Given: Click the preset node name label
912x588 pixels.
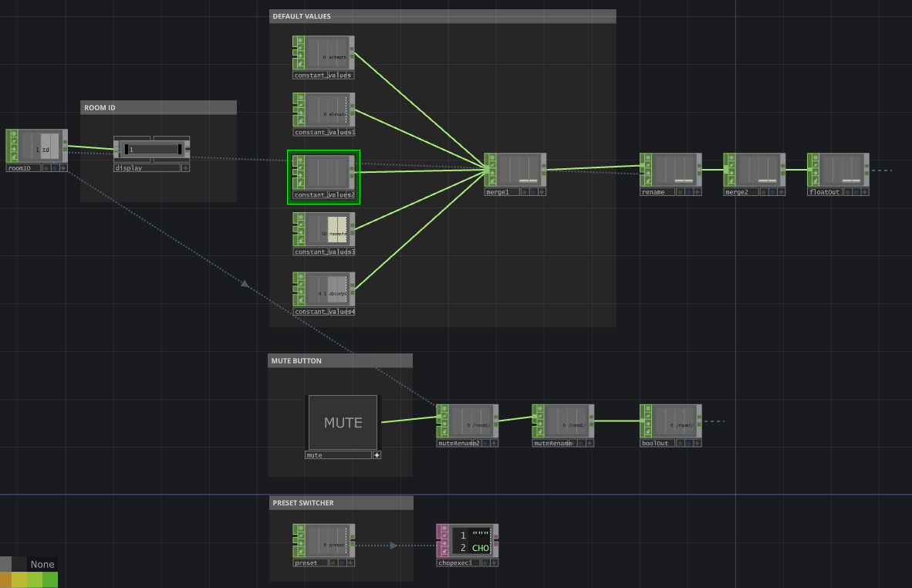Looking at the screenshot, I should coord(311,563).
